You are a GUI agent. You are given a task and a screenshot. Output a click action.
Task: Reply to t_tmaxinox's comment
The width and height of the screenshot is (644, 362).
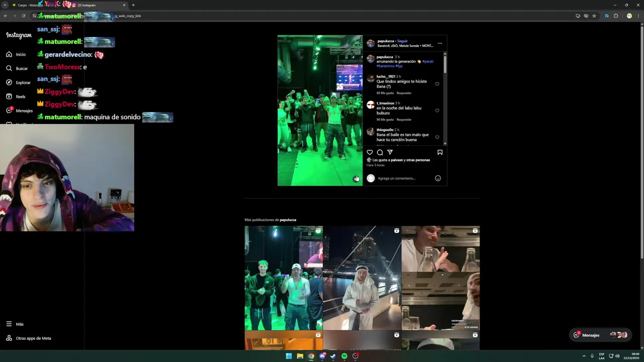pos(404,120)
